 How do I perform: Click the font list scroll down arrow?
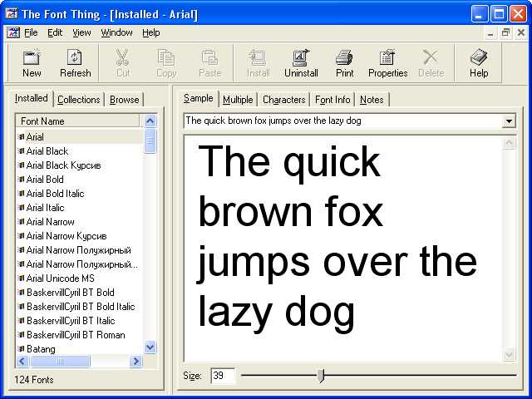(x=150, y=347)
